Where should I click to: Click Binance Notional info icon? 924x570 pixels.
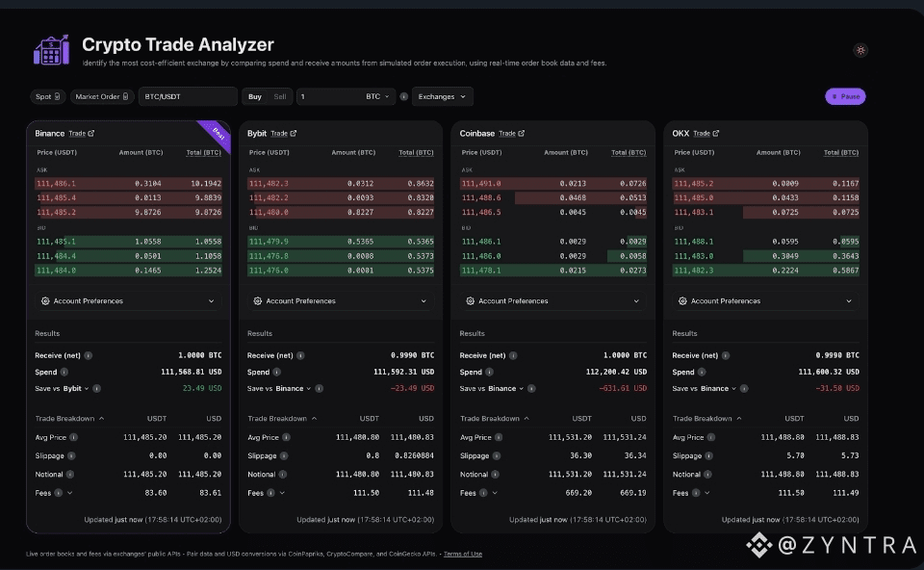tap(70, 475)
